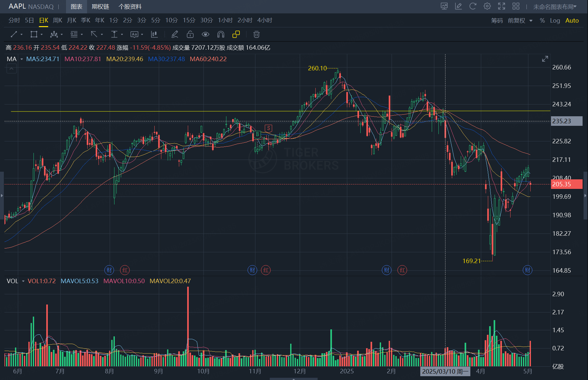Click the 205.35 current price label
This screenshot has height=380, width=588.
pyautogui.click(x=567, y=184)
